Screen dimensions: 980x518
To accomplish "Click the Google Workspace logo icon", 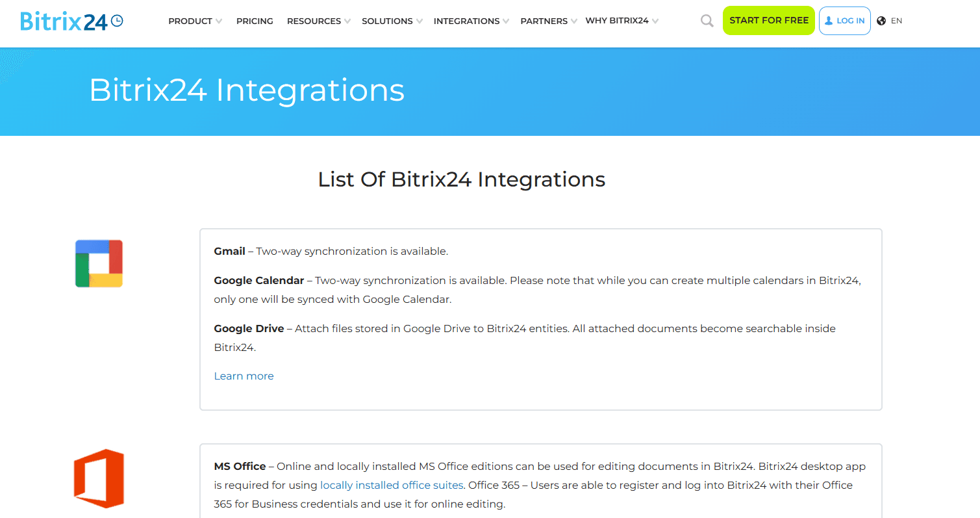I will pyautogui.click(x=99, y=264).
